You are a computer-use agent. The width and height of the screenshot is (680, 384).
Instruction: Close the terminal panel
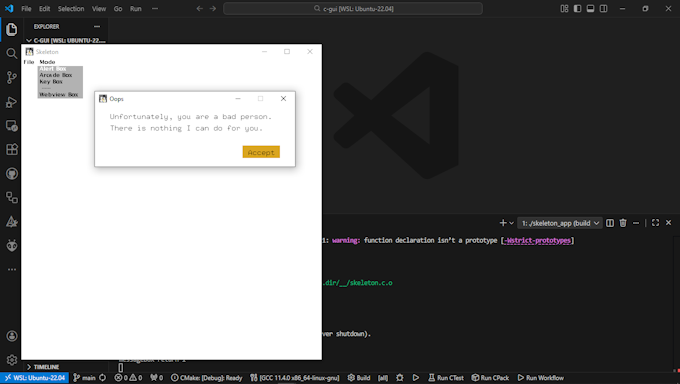coord(668,223)
